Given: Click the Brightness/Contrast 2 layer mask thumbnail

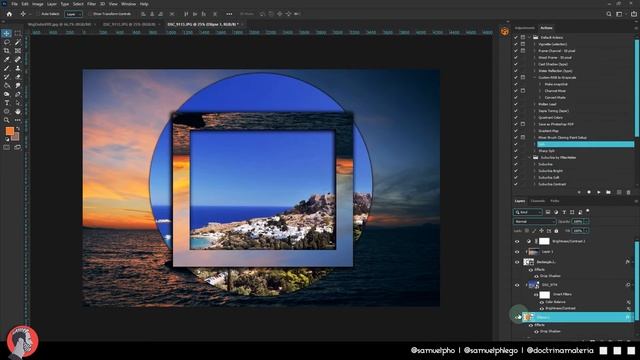Looking at the screenshot, I should click(544, 241).
